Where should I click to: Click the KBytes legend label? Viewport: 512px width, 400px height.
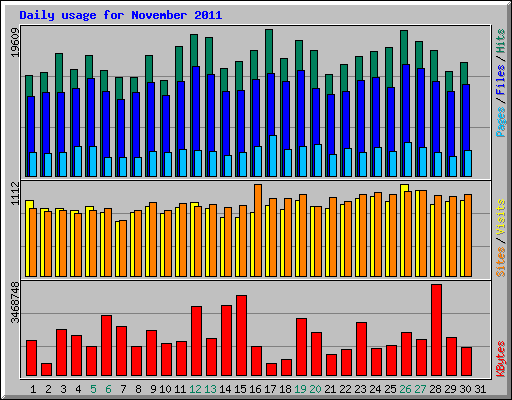point(501,359)
